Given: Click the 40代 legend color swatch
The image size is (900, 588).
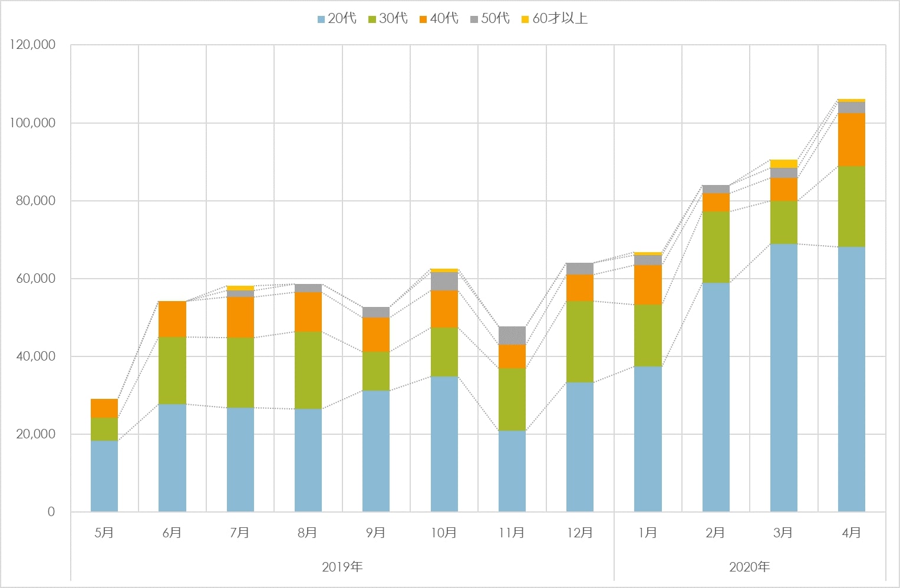Looking at the screenshot, I should point(423,19).
